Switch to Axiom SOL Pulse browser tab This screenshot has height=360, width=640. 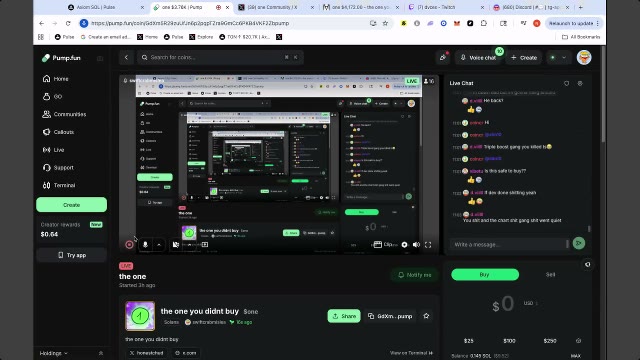(105, 7)
